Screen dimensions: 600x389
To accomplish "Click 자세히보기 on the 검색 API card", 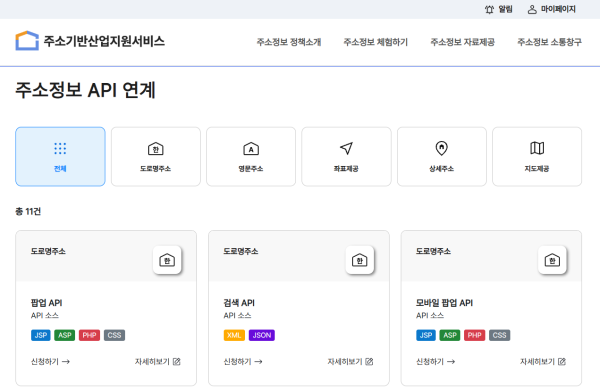I will (350, 361).
